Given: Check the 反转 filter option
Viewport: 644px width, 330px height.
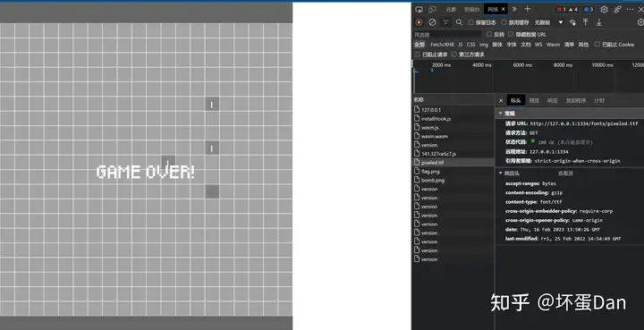Looking at the screenshot, I should tap(489, 34).
